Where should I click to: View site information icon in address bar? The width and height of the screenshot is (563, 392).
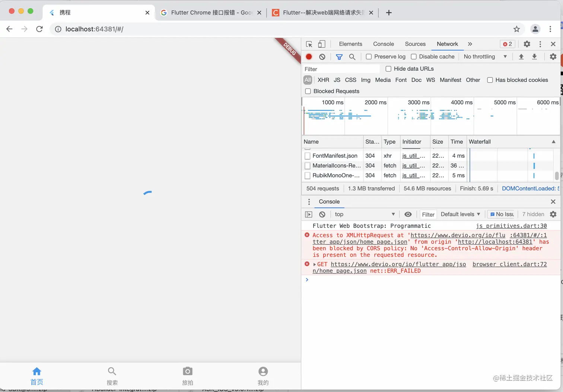point(58,29)
